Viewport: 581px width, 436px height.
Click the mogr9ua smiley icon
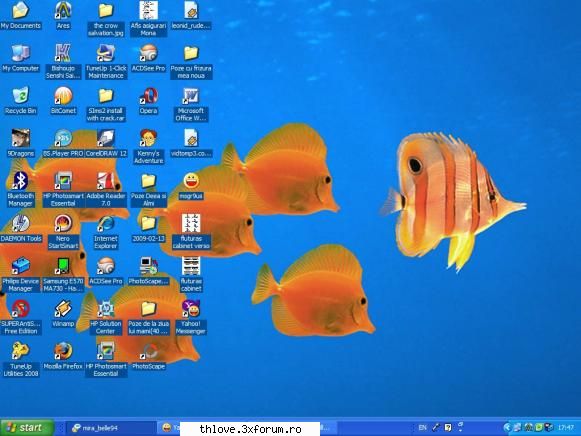(x=191, y=186)
